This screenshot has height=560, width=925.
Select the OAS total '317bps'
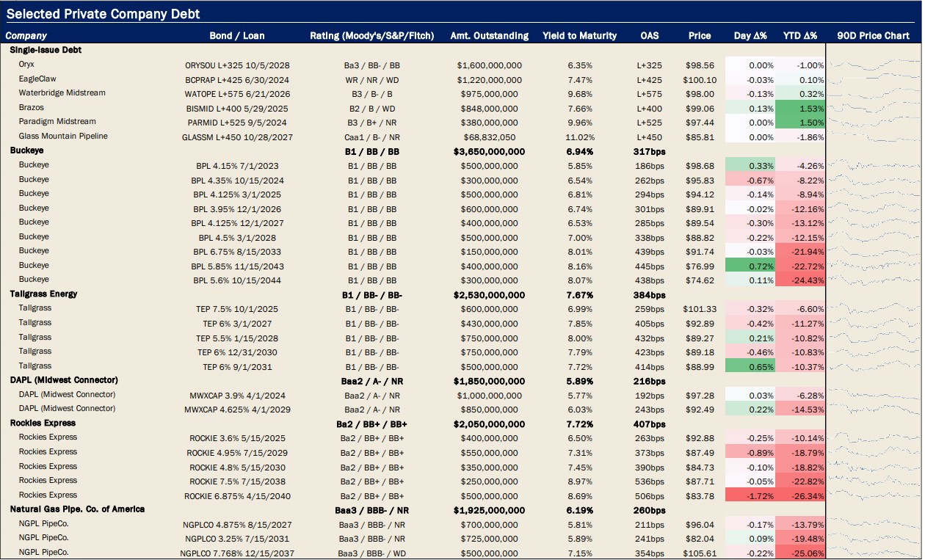[x=650, y=151]
